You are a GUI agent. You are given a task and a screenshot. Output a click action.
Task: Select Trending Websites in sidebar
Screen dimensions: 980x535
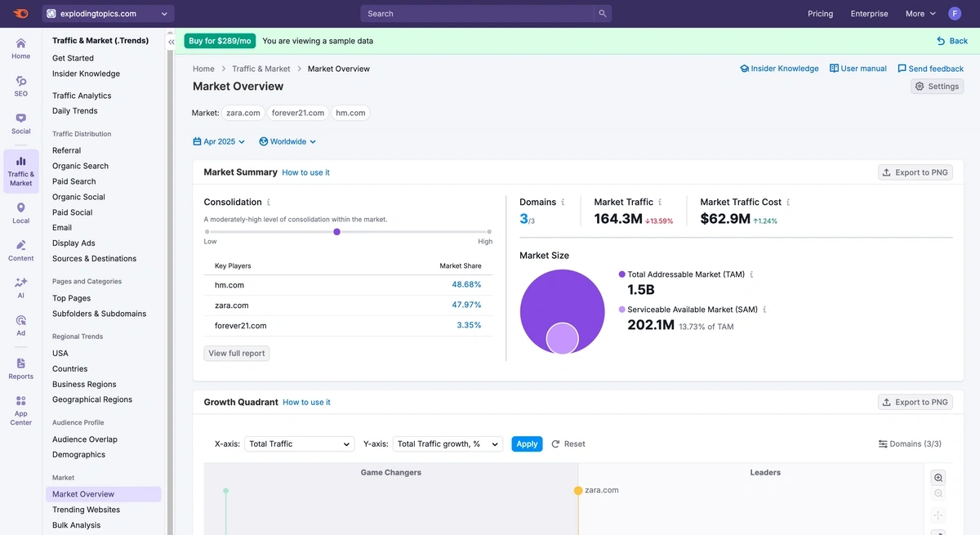tap(86, 510)
